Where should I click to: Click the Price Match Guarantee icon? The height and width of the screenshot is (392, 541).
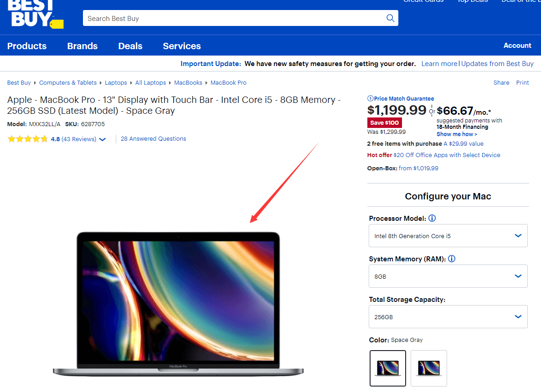pos(370,98)
